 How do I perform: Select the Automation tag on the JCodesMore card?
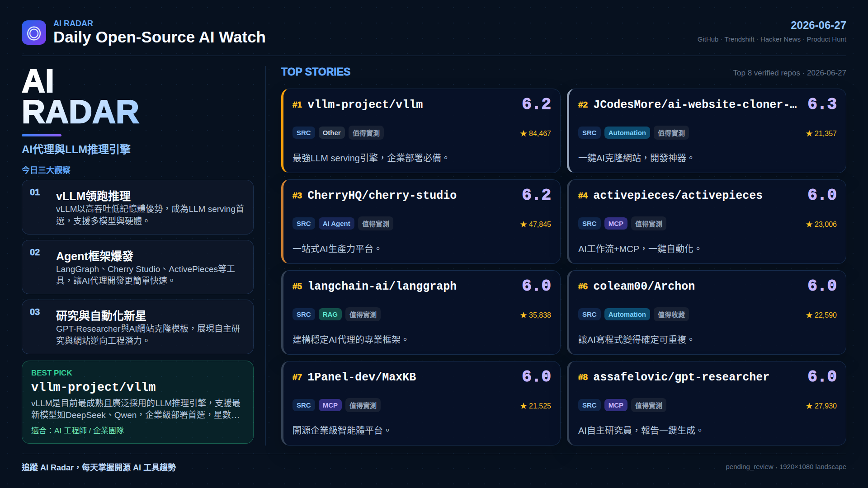(627, 133)
